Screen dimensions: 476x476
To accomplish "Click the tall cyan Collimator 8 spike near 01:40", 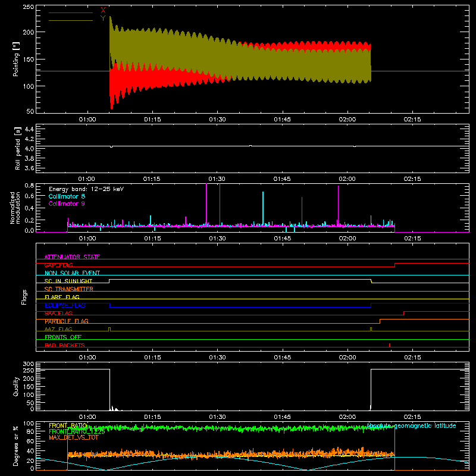I will point(263,208).
